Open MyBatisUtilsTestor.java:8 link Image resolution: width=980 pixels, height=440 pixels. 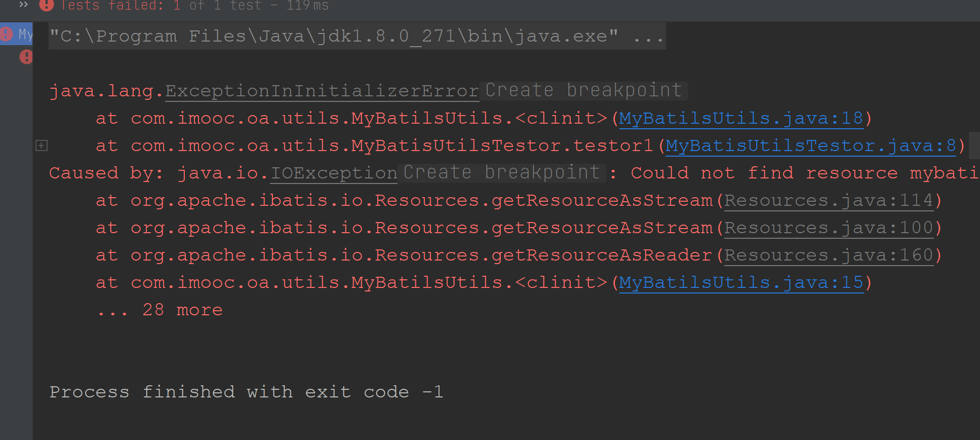(x=810, y=146)
